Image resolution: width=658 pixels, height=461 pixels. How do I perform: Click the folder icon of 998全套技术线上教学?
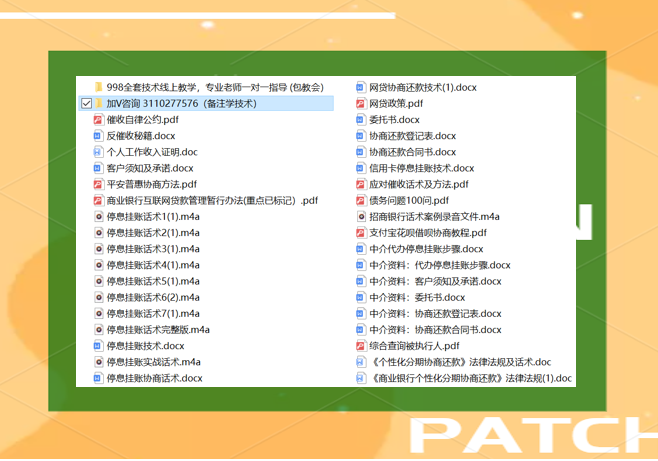(x=98, y=87)
